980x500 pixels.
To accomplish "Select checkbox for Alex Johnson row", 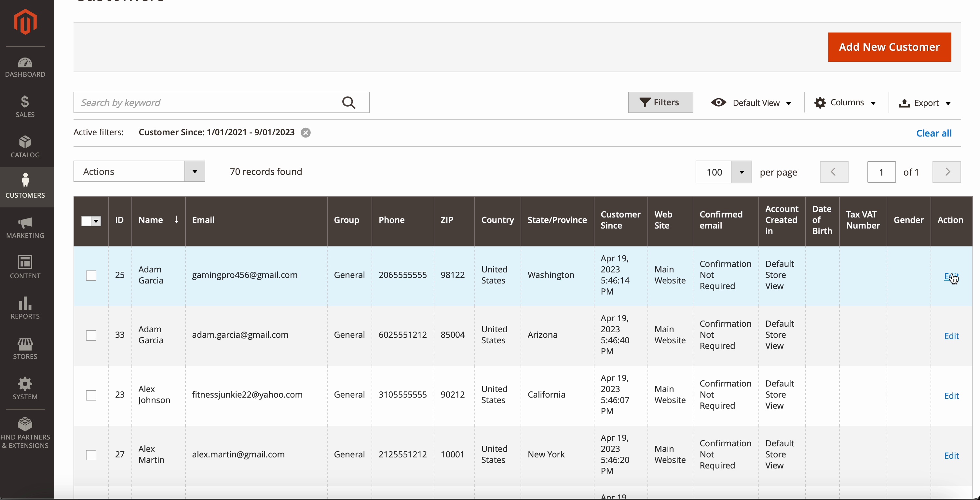I will pyautogui.click(x=91, y=395).
